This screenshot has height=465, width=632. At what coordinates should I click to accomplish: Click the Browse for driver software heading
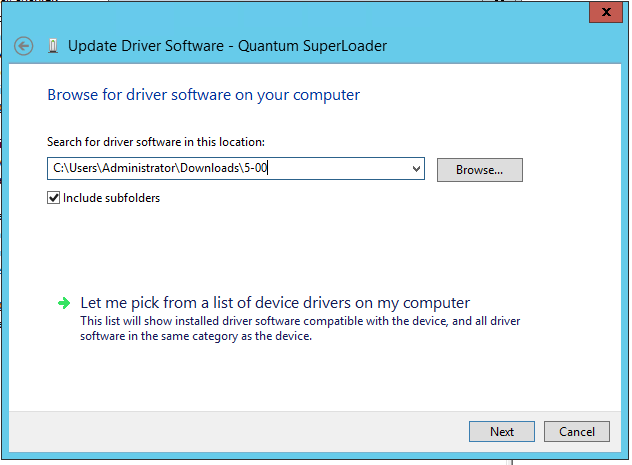coord(204,95)
